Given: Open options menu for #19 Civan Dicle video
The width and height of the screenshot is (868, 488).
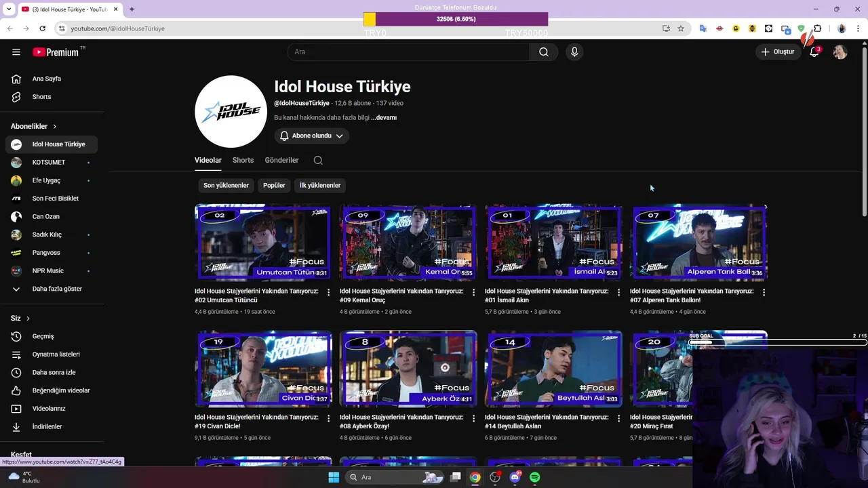Looking at the screenshot, I should (x=329, y=419).
